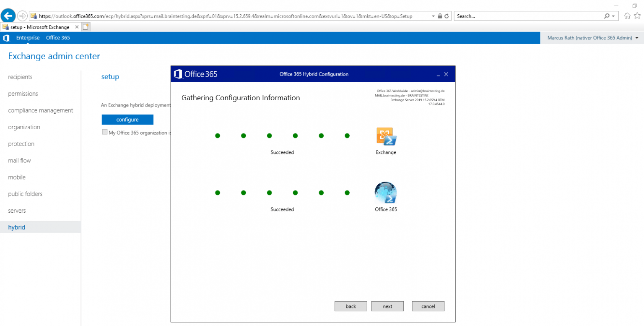This screenshot has width=644, height=326.
Task: Select the Enterprise tab in the header
Action: [x=28, y=38]
